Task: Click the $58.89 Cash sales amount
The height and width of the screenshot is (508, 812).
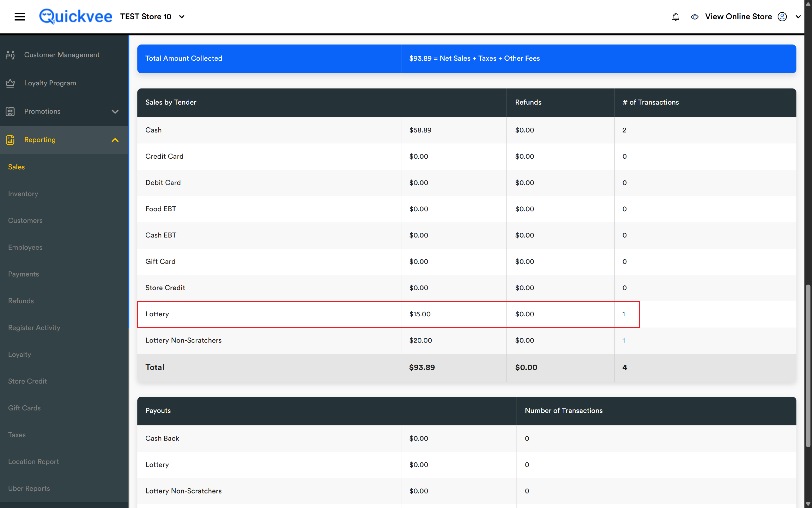Action: [x=420, y=130]
